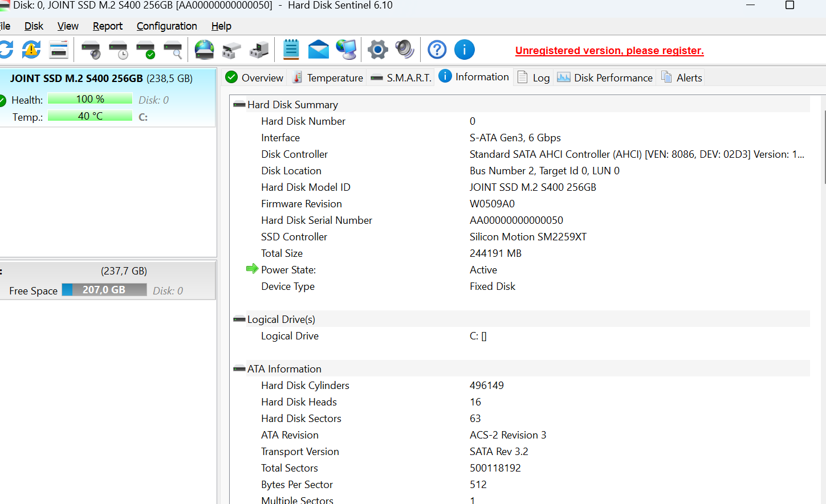Open the Configuration menu

166,26
